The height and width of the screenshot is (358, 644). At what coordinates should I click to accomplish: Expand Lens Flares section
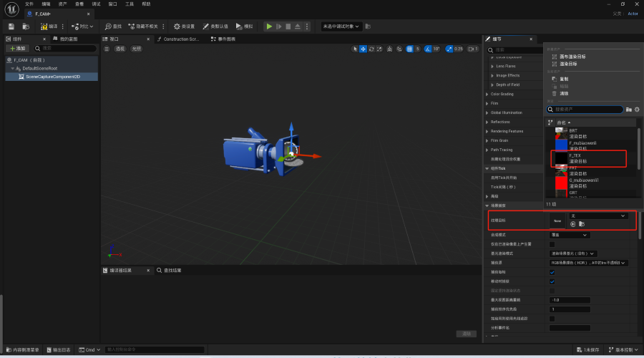point(492,66)
